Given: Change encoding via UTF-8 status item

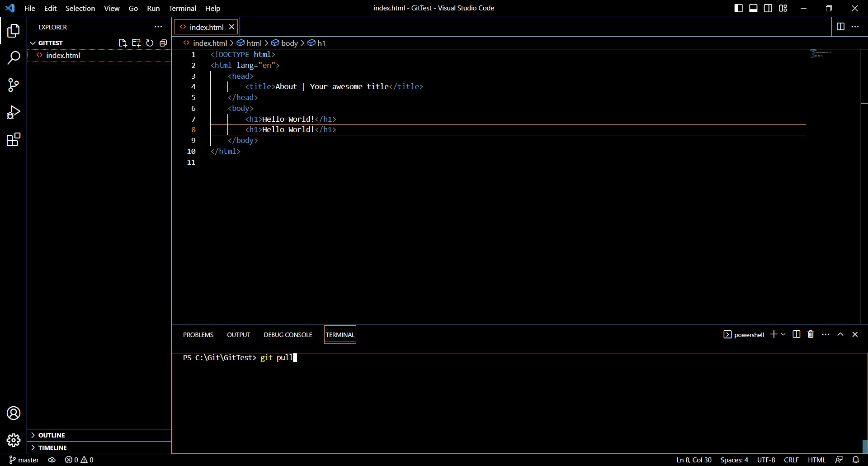Looking at the screenshot, I should point(766,460).
